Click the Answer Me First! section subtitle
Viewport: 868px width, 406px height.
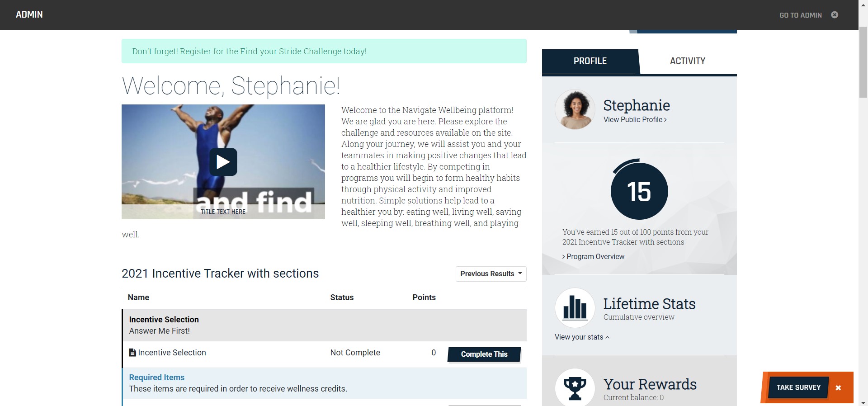(160, 331)
